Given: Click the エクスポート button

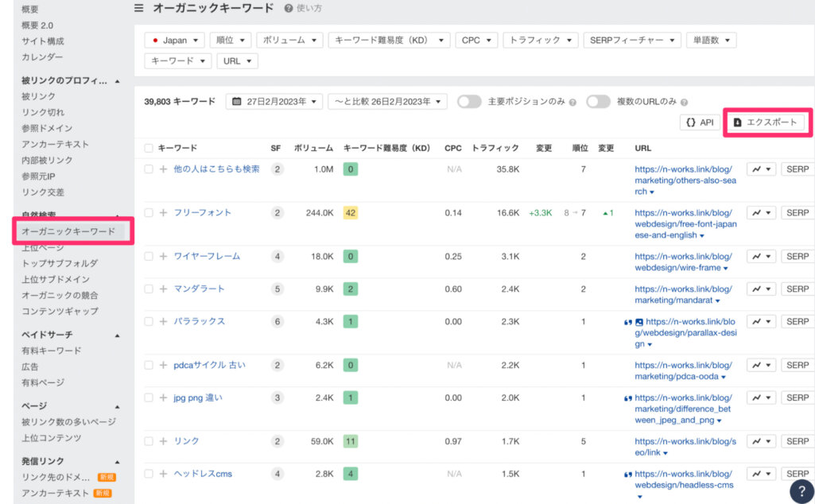Looking at the screenshot, I should [765, 122].
